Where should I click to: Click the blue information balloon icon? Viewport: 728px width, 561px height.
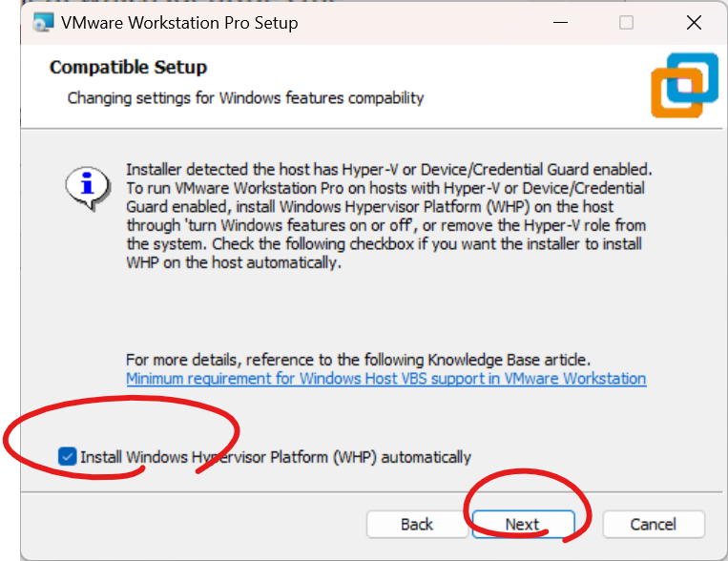click(x=88, y=188)
